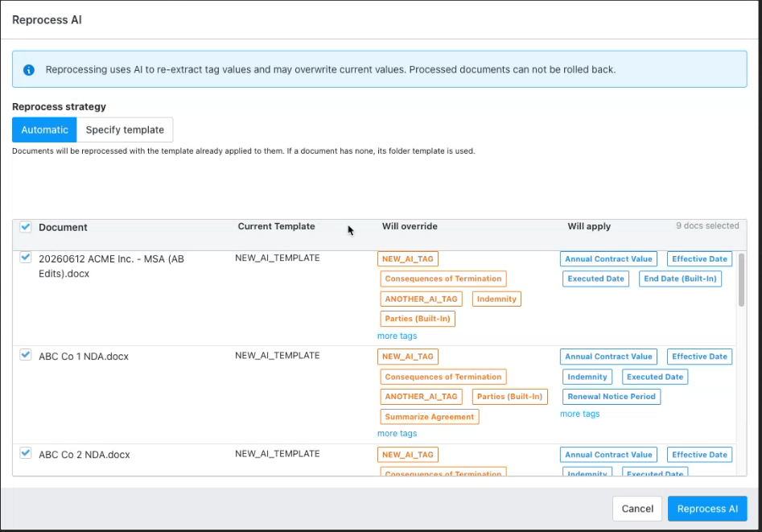Click the 9 docs selected label
Viewport: 762px width, 532px height.
[x=707, y=225]
